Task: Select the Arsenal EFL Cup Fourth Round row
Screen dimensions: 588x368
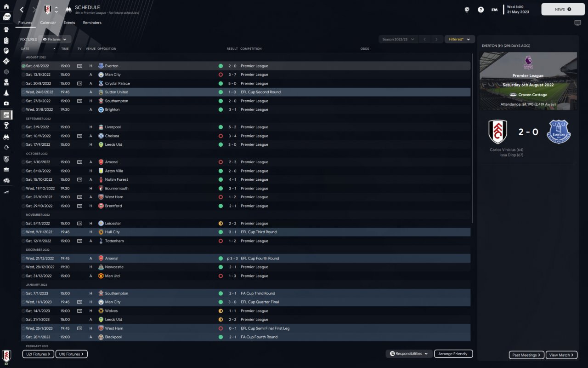Action: [246, 259]
